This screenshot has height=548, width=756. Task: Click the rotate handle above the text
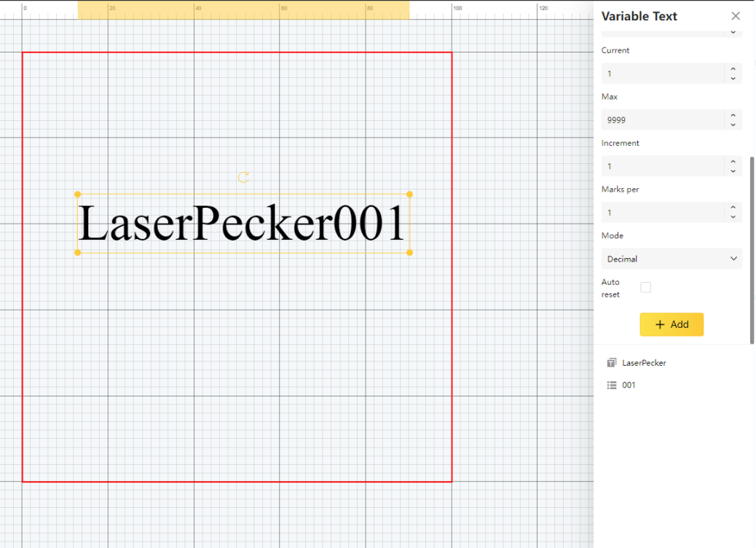[x=243, y=178]
